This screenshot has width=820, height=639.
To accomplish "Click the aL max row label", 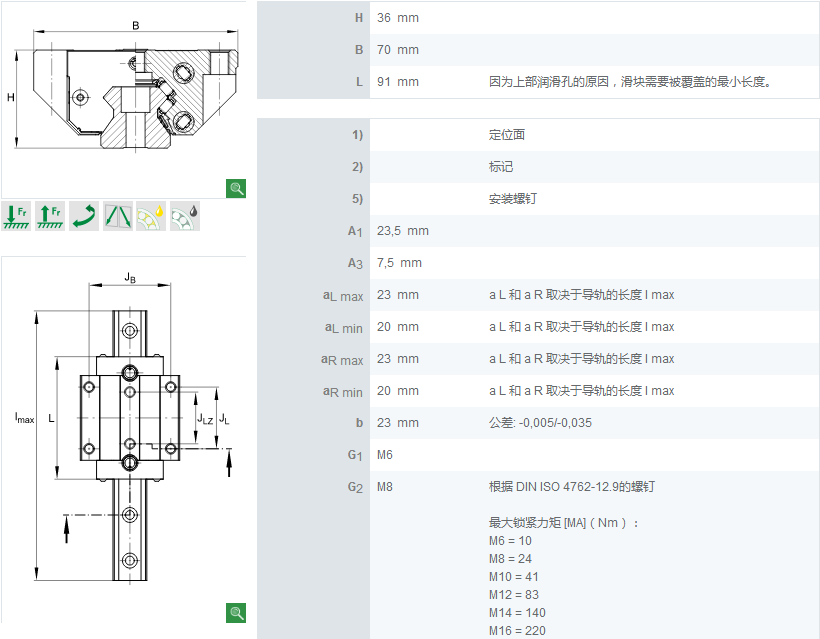I will (x=343, y=296).
